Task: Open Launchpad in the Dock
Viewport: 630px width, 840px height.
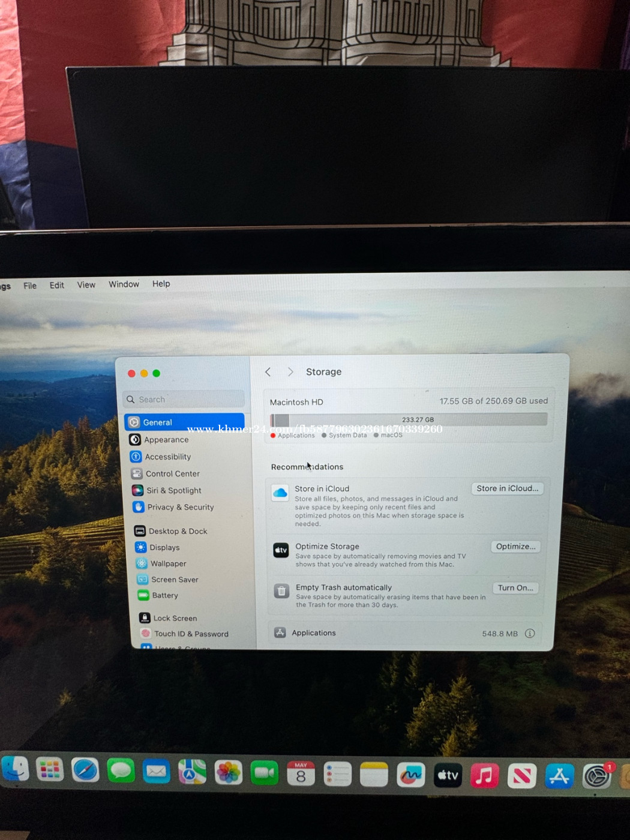Action: point(49,770)
